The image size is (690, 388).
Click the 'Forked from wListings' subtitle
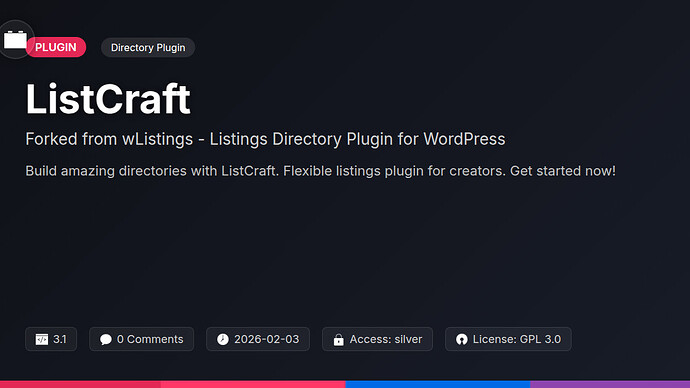265,139
